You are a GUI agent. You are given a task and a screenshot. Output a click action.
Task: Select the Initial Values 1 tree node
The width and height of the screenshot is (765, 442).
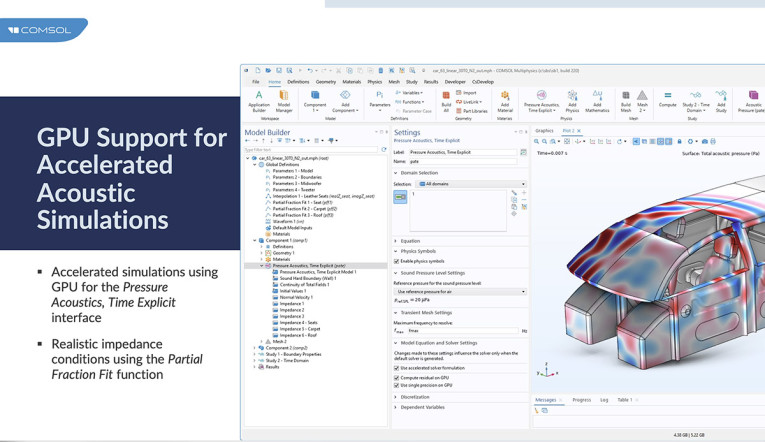[x=289, y=291]
